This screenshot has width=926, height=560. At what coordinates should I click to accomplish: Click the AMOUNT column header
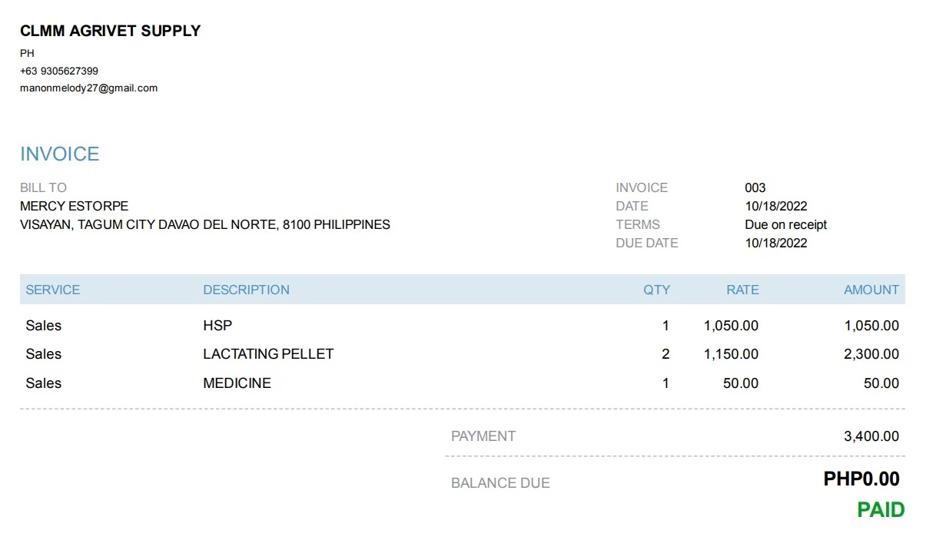871,290
